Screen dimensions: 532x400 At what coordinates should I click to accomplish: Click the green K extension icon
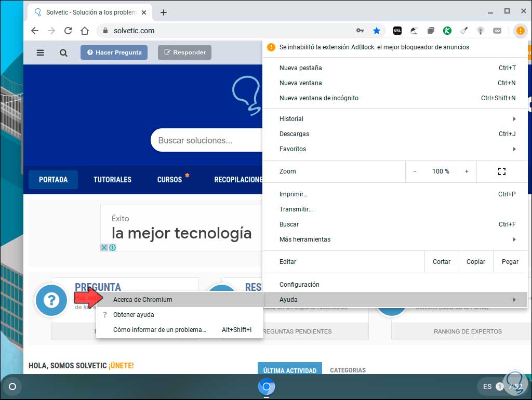click(447, 31)
